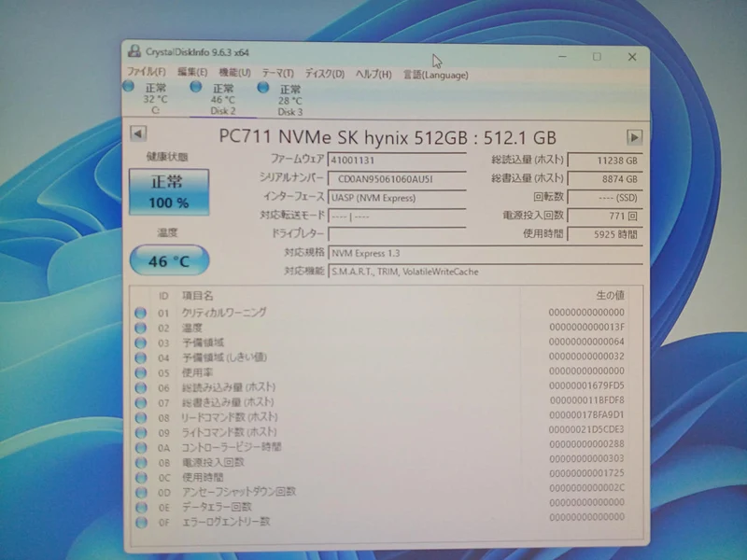Click status dot of attribute 03 予備領域
Screen dimensions: 747x560
click(140, 343)
